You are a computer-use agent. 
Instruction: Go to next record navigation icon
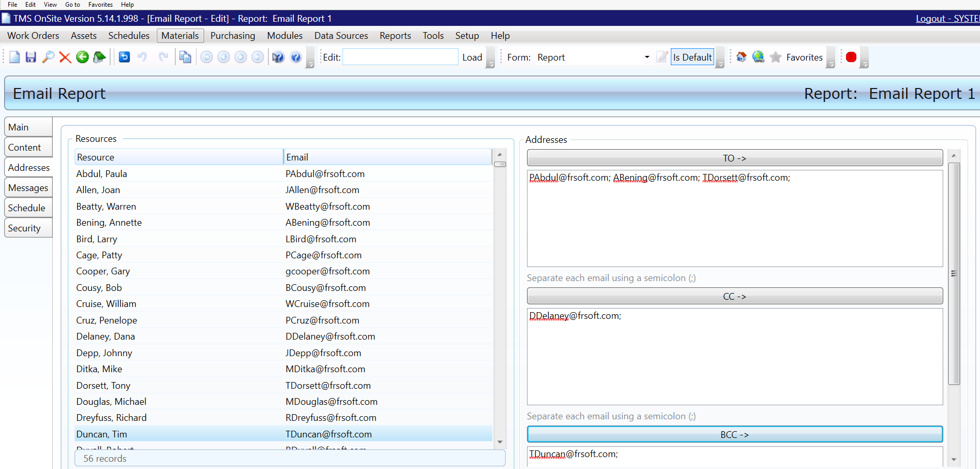[x=241, y=57]
